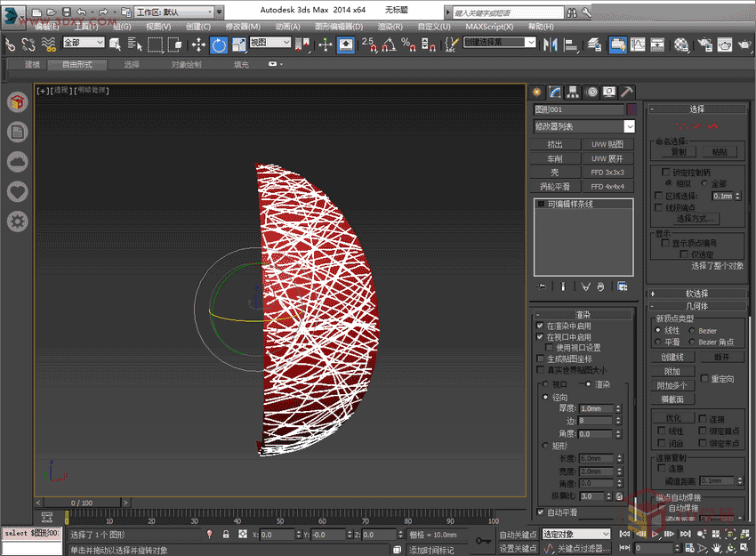
Task: Disable 在渲染中启用 checkbox
Action: [540, 326]
